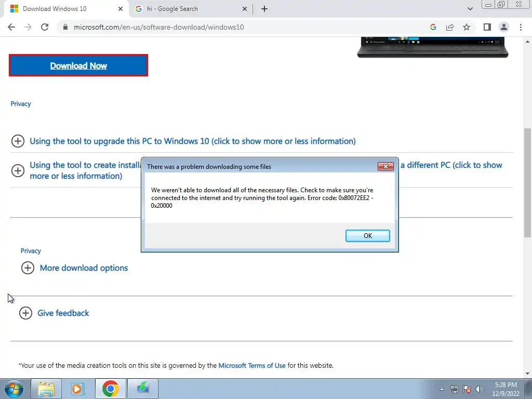The image size is (532, 399).
Task: Expand the upgrade this PC section plus icon
Action: tap(18, 141)
